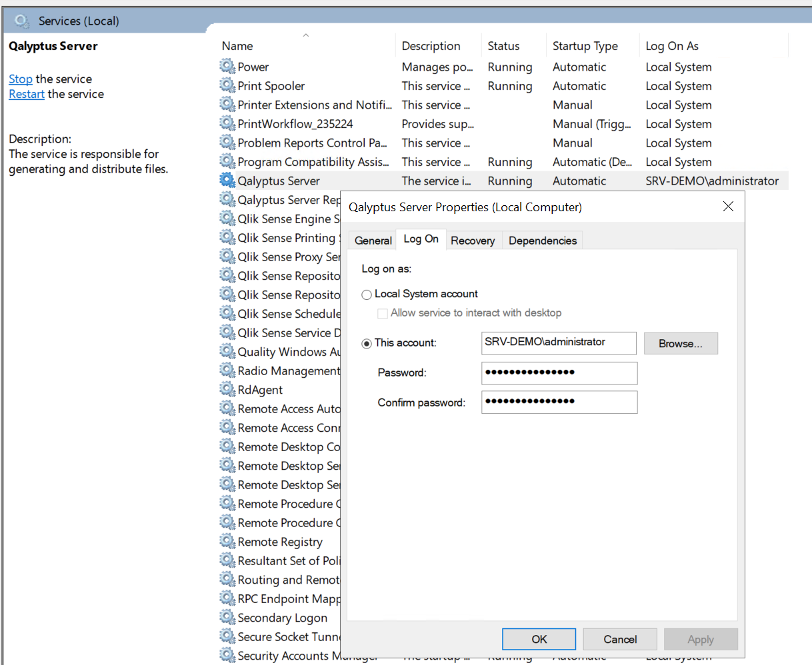Click the Stop the service link
Image resolution: width=812 pixels, height=665 pixels.
pos(20,79)
